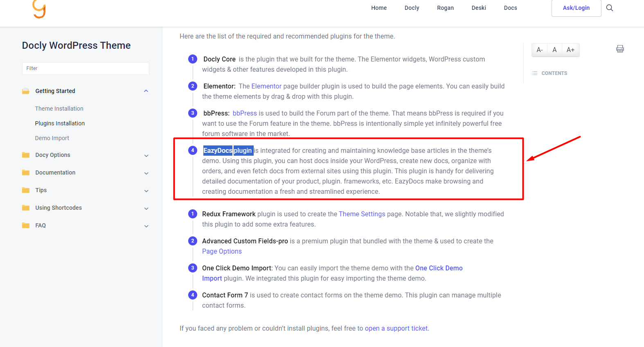Focus the sidebar Filter input field
The height and width of the screenshot is (347, 644).
[86, 68]
